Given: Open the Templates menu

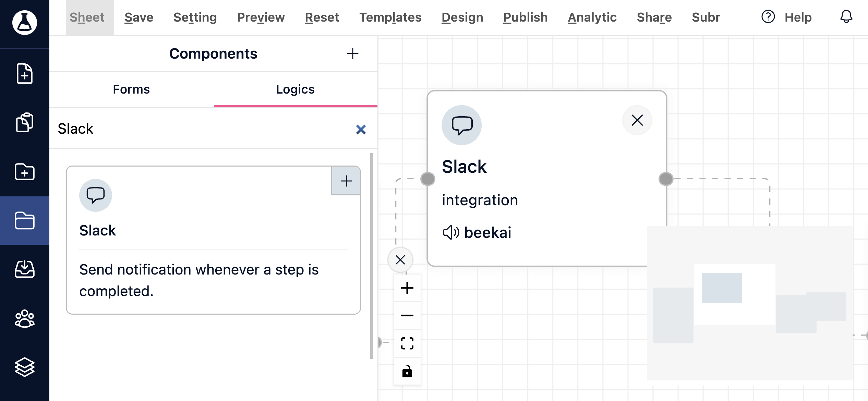Looking at the screenshot, I should pyautogui.click(x=390, y=17).
